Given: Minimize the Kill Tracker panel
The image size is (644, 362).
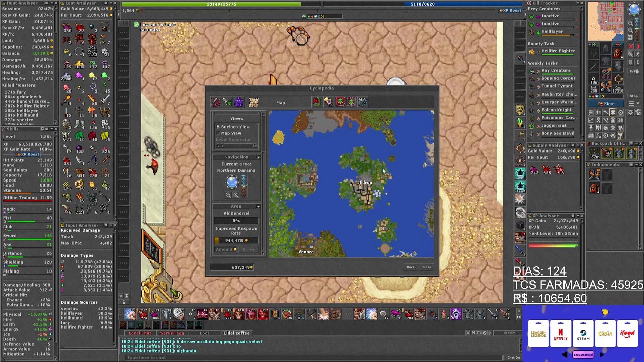Looking at the screenshot, I should point(577,3).
